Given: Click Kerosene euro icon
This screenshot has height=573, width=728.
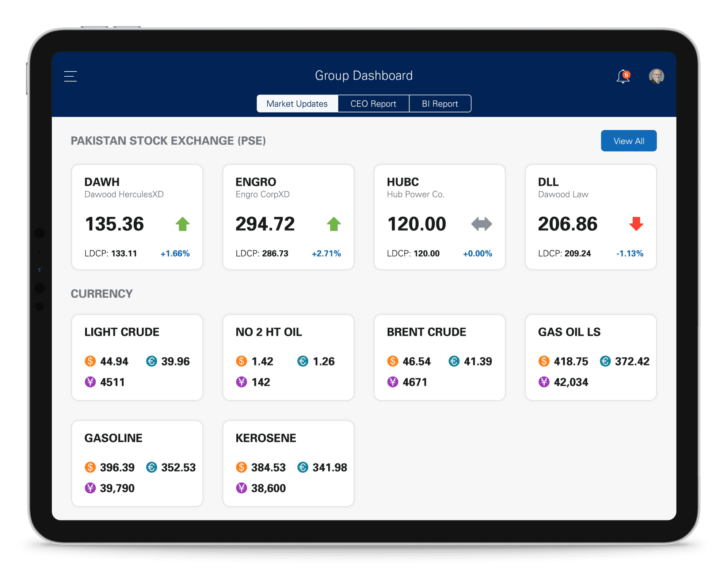Looking at the screenshot, I should click(x=303, y=467).
